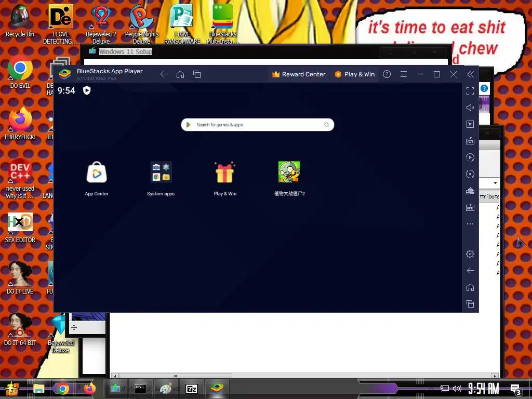Click the system tray speaker icon
Screen dimensions: 532x399
click(x=457, y=389)
